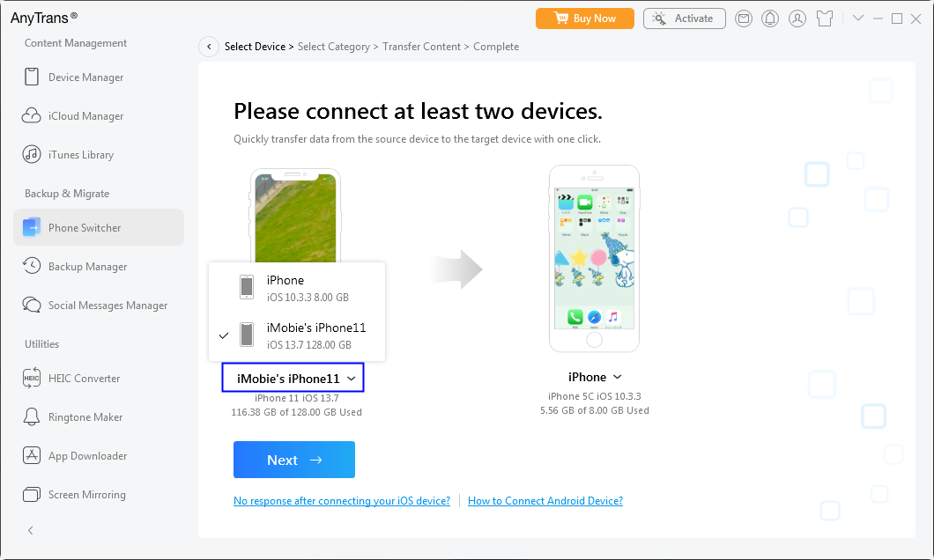Click the Transfer Content breadcrumb step

click(422, 47)
